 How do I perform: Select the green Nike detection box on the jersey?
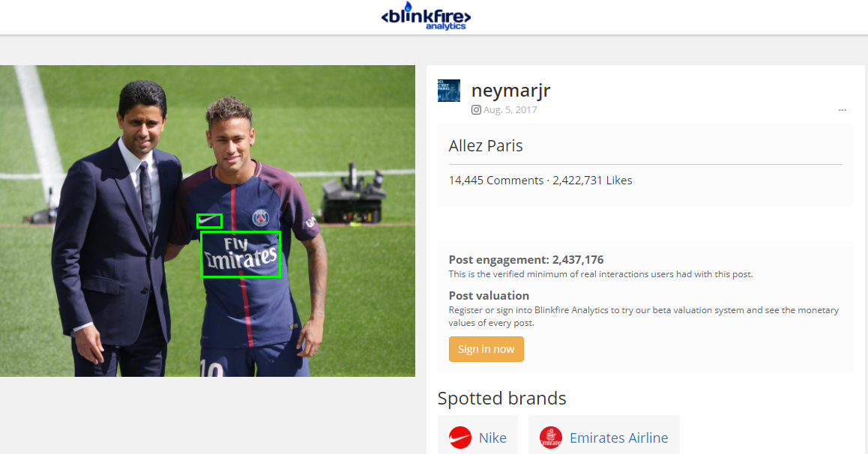(209, 221)
